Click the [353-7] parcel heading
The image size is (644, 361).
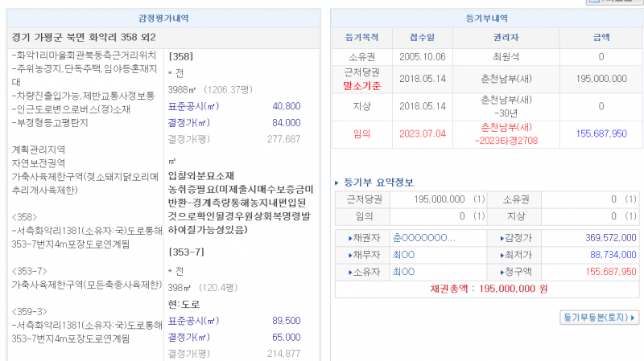184,252
